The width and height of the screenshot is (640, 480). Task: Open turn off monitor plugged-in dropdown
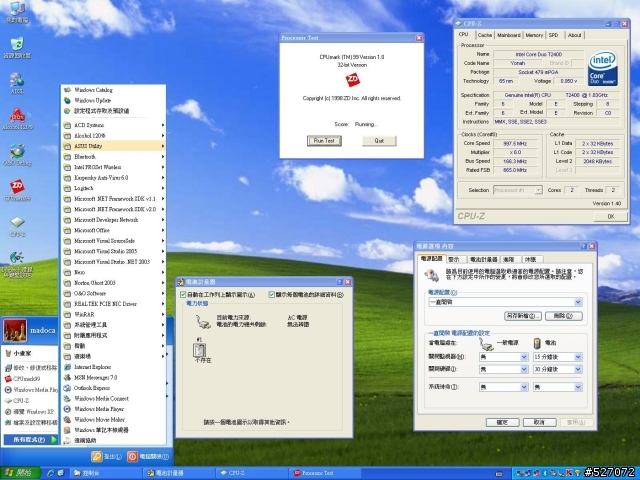pyautogui.click(x=524, y=357)
